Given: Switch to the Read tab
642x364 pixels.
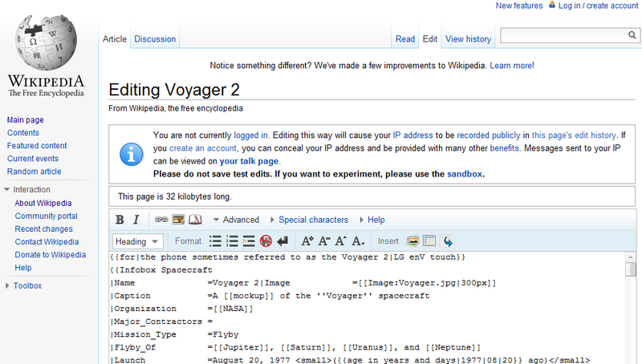Looking at the screenshot, I should (x=405, y=38).
